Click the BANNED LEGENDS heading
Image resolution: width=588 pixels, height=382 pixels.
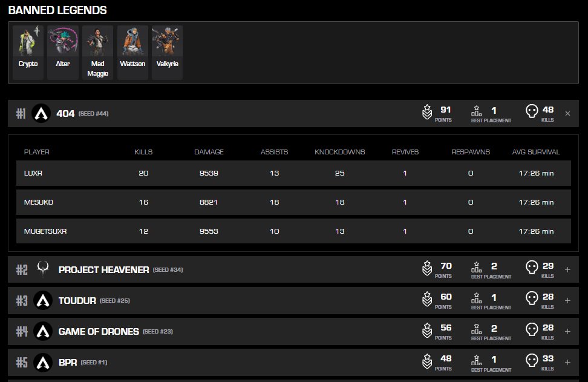coord(57,10)
